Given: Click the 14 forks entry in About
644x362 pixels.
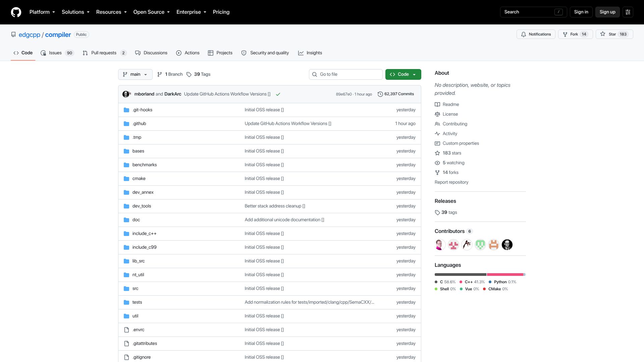Looking at the screenshot, I should tap(447, 173).
